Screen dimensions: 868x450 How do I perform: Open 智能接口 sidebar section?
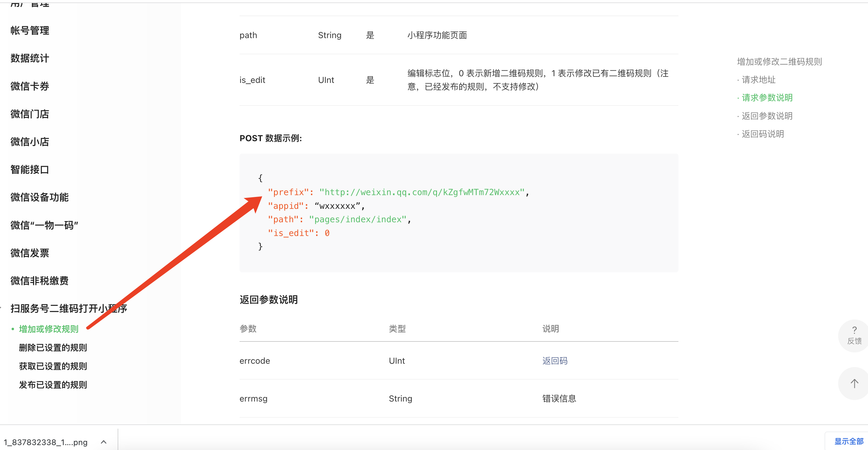pos(30,169)
